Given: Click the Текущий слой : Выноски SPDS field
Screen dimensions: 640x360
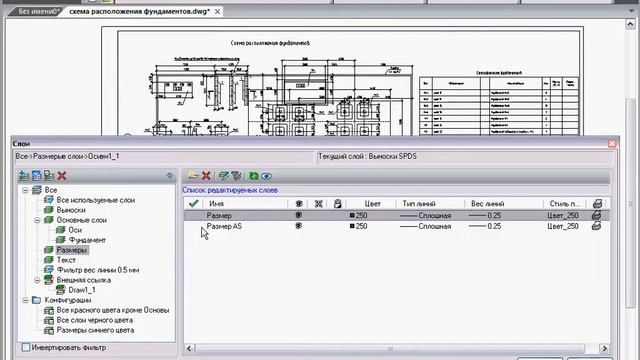Looking at the screenshot, I should (465, 156).
